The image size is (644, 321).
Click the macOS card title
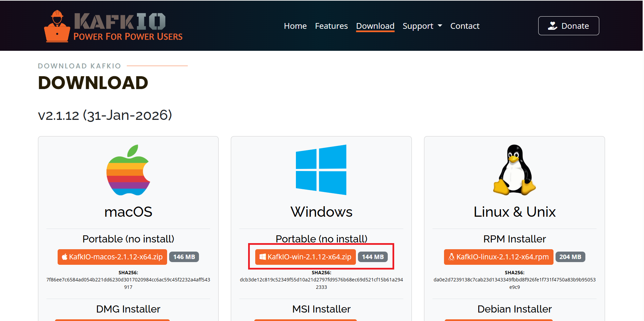128,212
